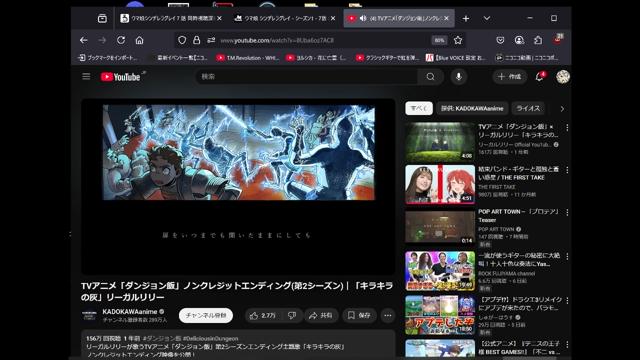Click the share button under the video
Image resolution: width=640 pixels, height=360 pixels.
(x=321, y=316)
